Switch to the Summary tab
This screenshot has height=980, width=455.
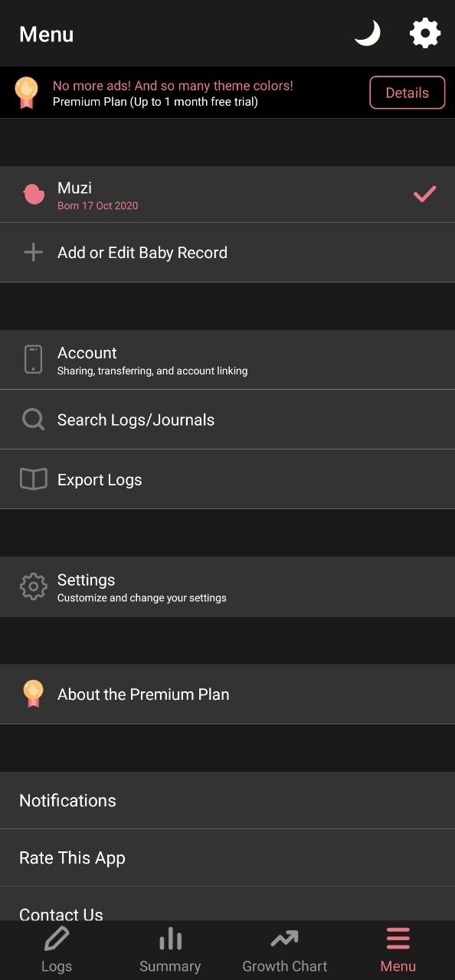coord(170,950)
